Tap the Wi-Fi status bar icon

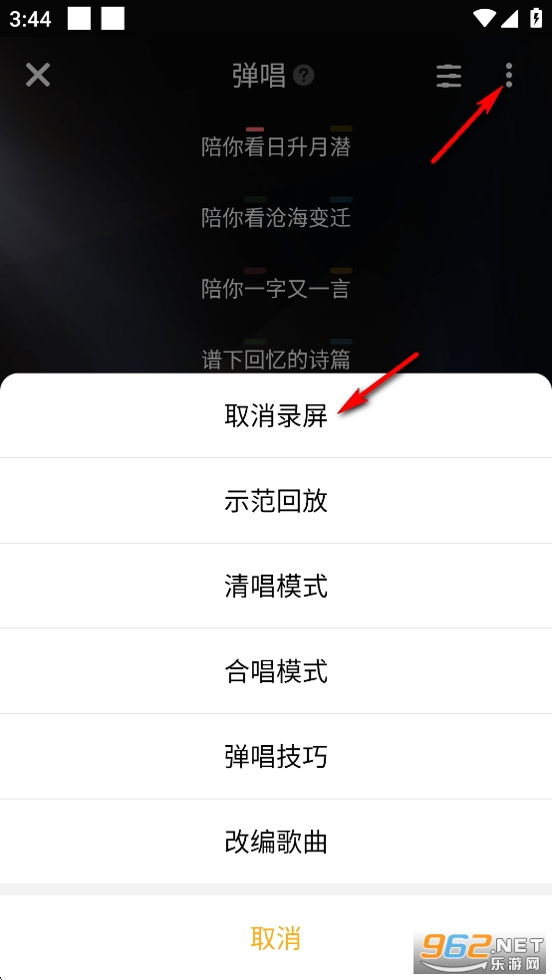pyautogui.click(x=484, y=19)
